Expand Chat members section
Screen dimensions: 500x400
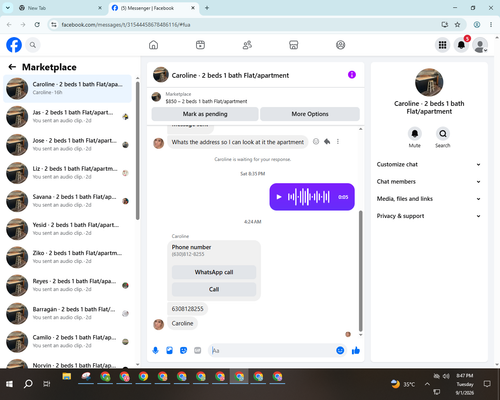point(429,182)
